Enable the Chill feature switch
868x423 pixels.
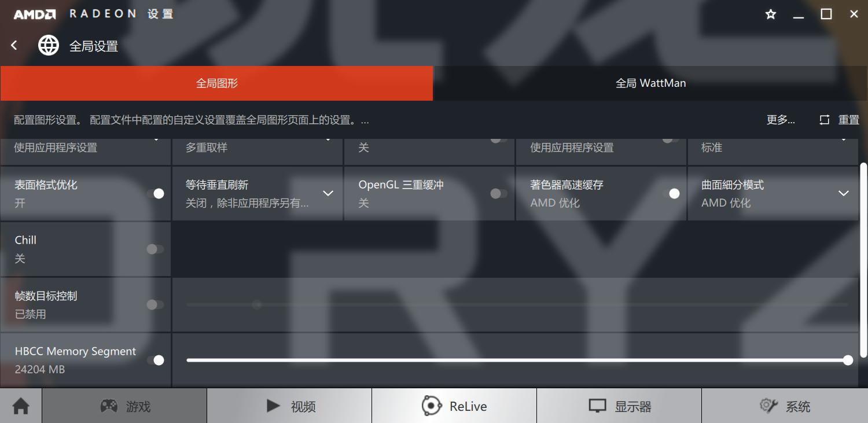pyautogui.click(x=154, y=249)
